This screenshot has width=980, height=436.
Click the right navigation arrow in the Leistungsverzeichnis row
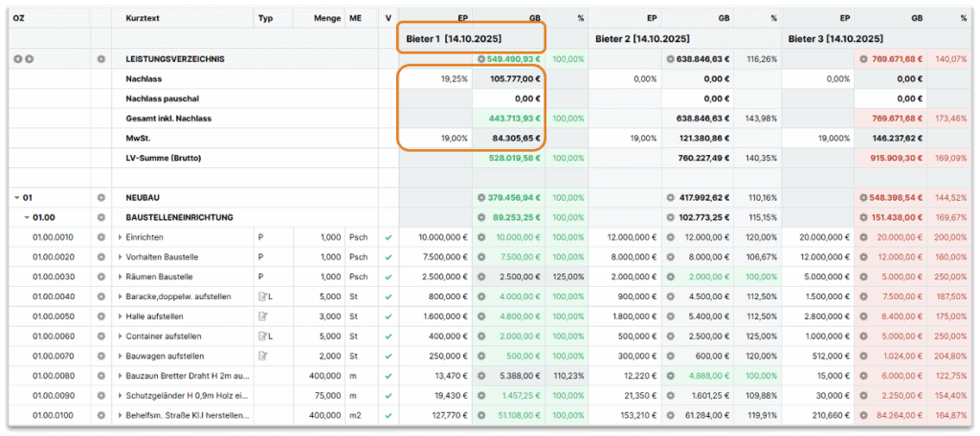click(29, 59)
